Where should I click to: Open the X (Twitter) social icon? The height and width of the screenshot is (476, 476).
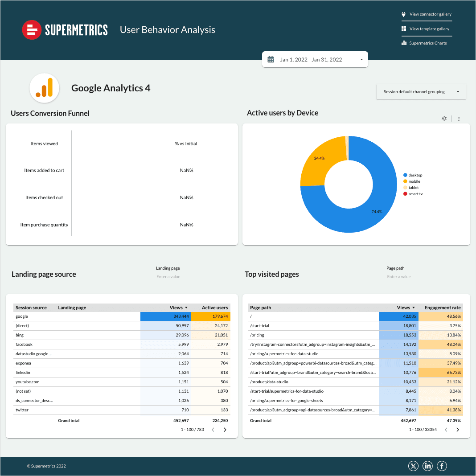(x=414, y=466)
